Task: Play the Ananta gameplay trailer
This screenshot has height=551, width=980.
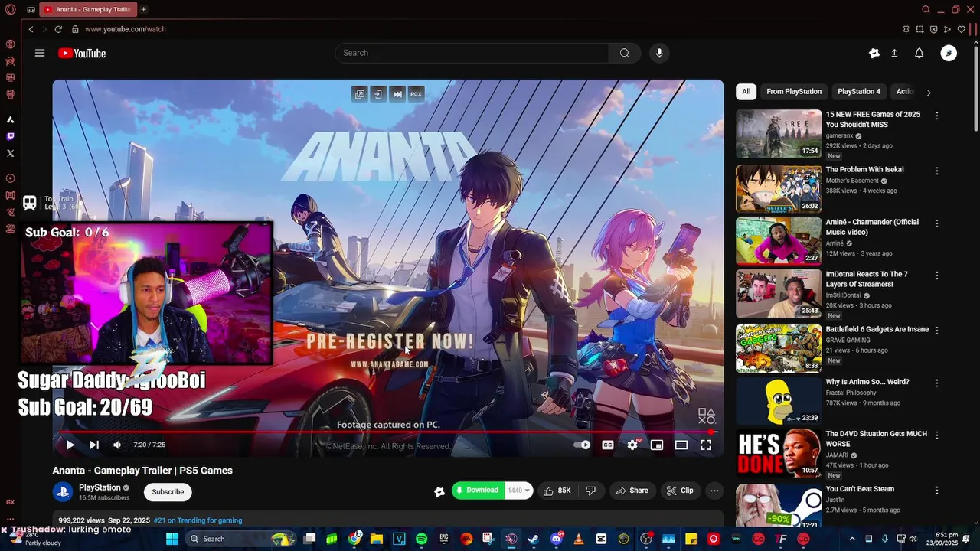Action: (70, 445)
